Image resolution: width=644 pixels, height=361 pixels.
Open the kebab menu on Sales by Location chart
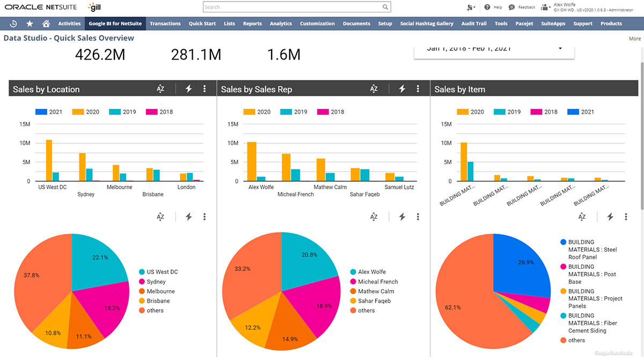point(204,89)
